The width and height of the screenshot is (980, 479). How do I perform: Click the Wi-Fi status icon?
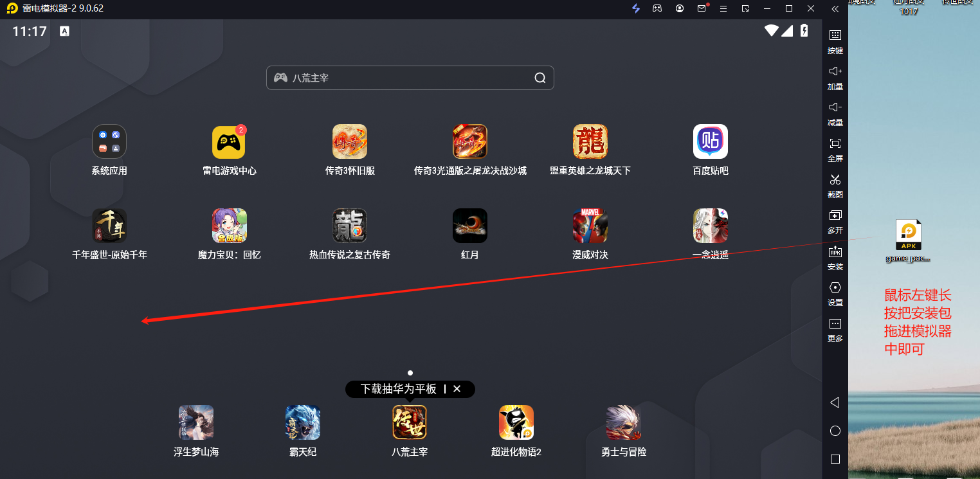coord(771,30)
